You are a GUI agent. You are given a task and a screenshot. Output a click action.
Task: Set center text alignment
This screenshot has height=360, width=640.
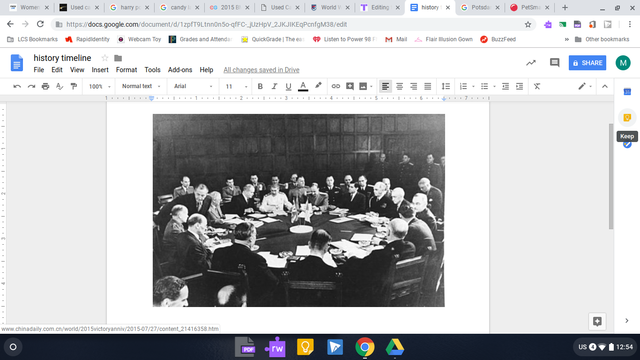pos(399,86)
